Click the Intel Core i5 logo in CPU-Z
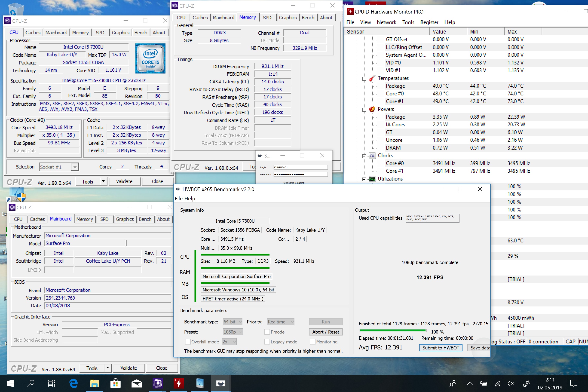This screenshot has height=392, width=588. (x=150, y=58)
